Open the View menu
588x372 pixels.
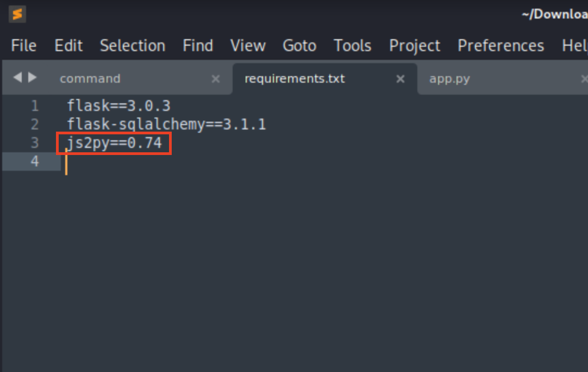tap(247, 46)
